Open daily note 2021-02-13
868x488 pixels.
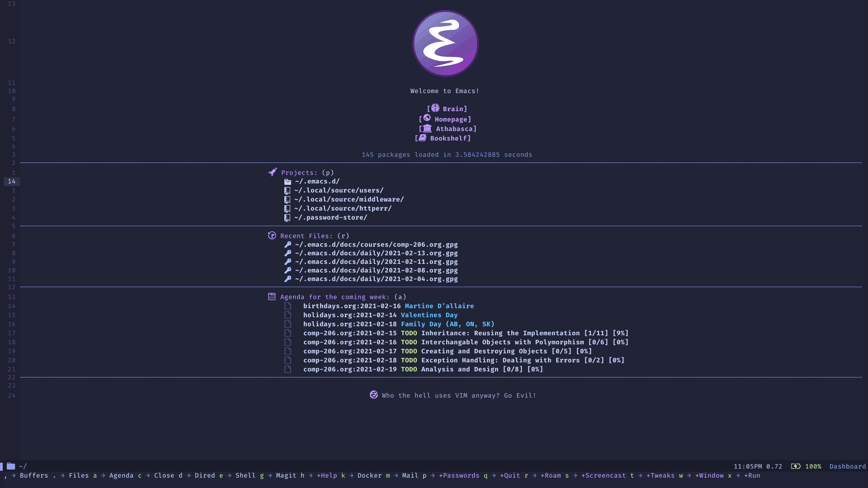coord(376,253)
